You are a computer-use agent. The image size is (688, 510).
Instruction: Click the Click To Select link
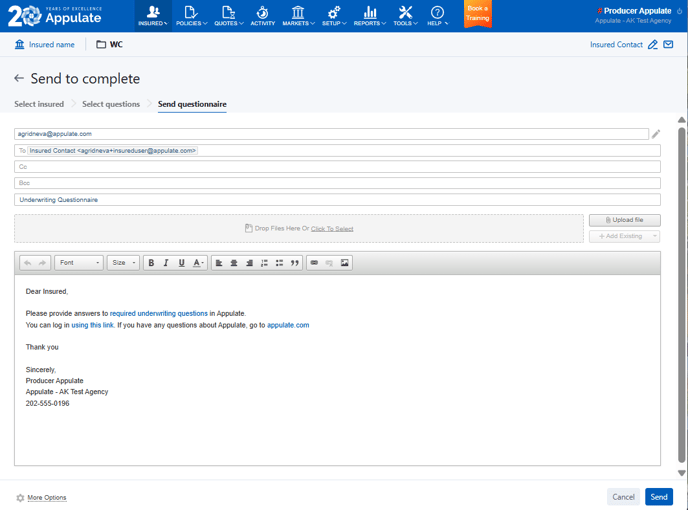(x=332, y=229)
